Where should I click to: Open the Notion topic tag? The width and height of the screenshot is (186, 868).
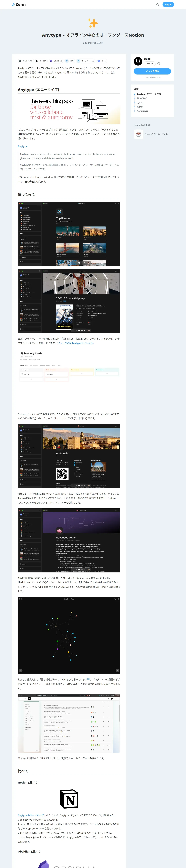click(41, 61)
